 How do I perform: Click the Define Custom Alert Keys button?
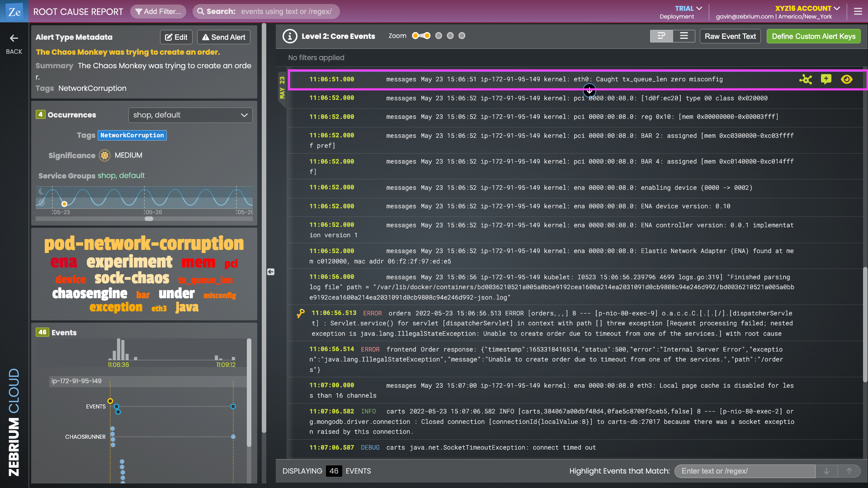pos(813,36)
